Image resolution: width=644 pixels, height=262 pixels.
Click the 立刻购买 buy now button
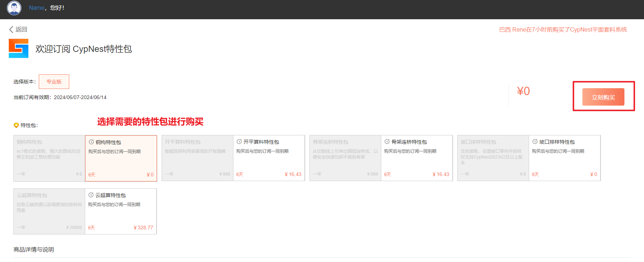(603, 97)
